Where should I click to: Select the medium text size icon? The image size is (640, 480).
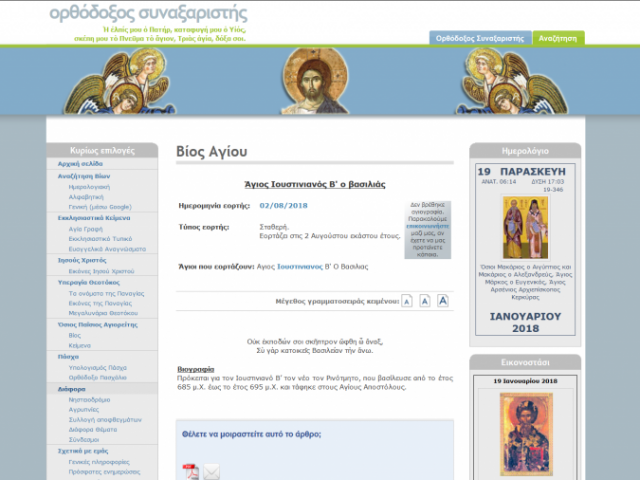pos(424,301)
